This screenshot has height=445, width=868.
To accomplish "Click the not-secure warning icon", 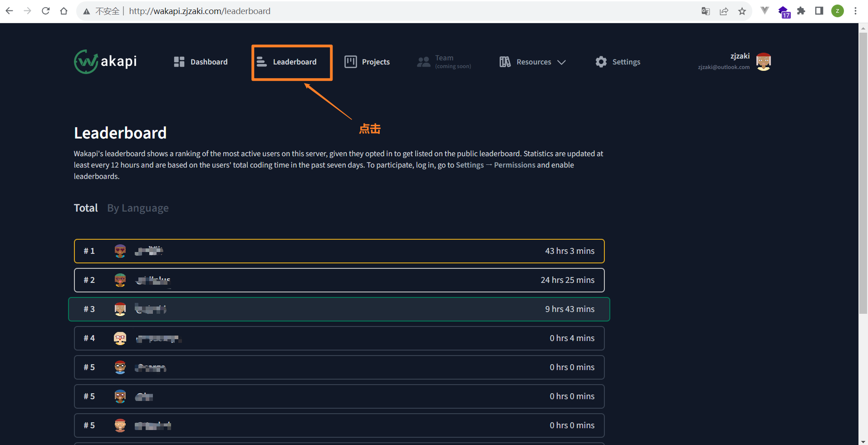I will [x=86, y=11].
